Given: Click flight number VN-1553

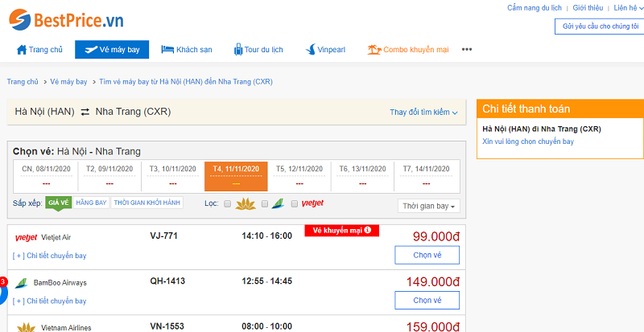Looking at the screenshot, I should pyautogui.click(x=167, y=326).
